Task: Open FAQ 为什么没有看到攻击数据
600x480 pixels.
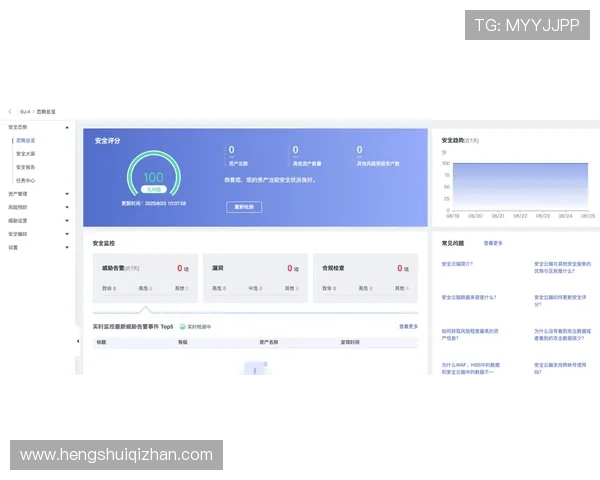Action: click(562, 335)
